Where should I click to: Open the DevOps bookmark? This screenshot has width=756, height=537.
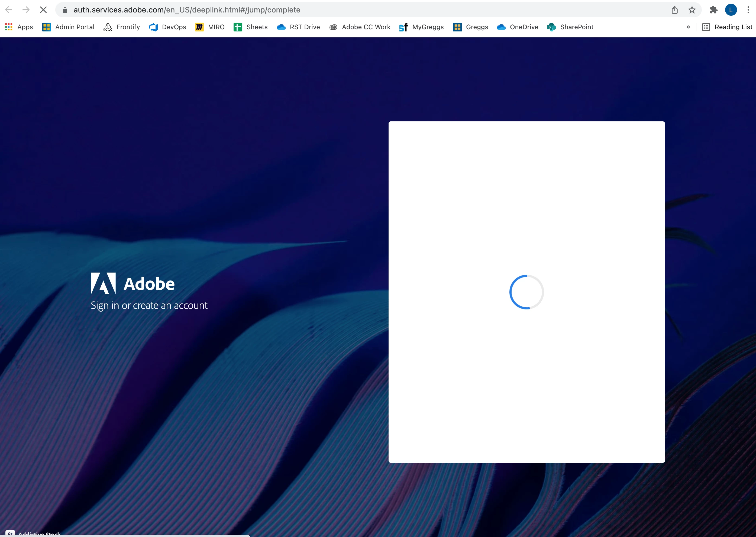(x=168, y=27)
